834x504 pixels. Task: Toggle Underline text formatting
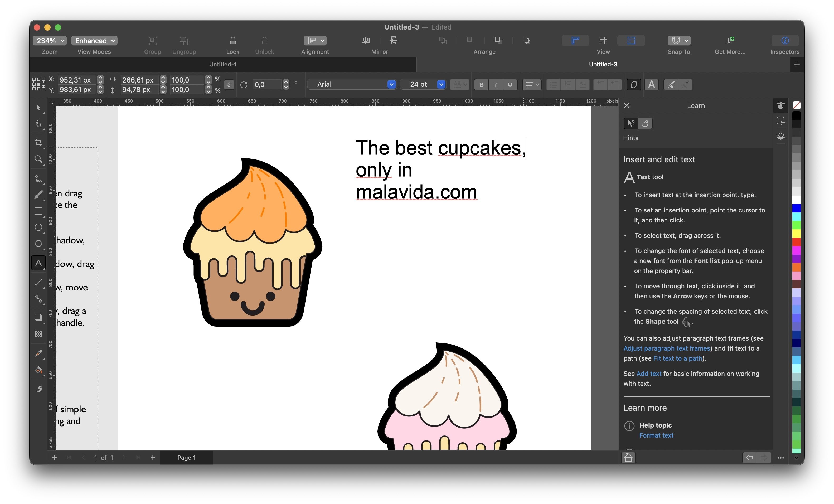[510, 85]
